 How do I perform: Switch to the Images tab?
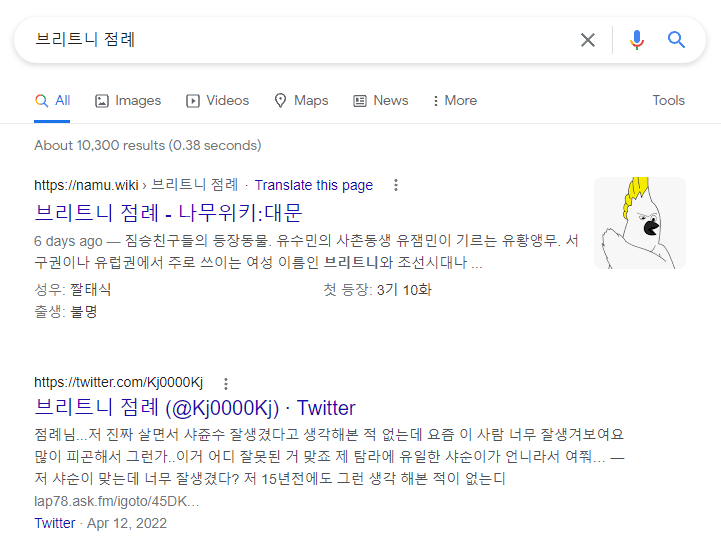click(x=128, y=100)
